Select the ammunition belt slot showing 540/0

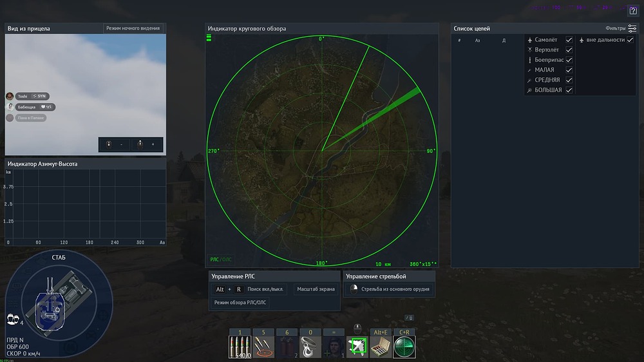pyautogui.click(x=240, y=347)
